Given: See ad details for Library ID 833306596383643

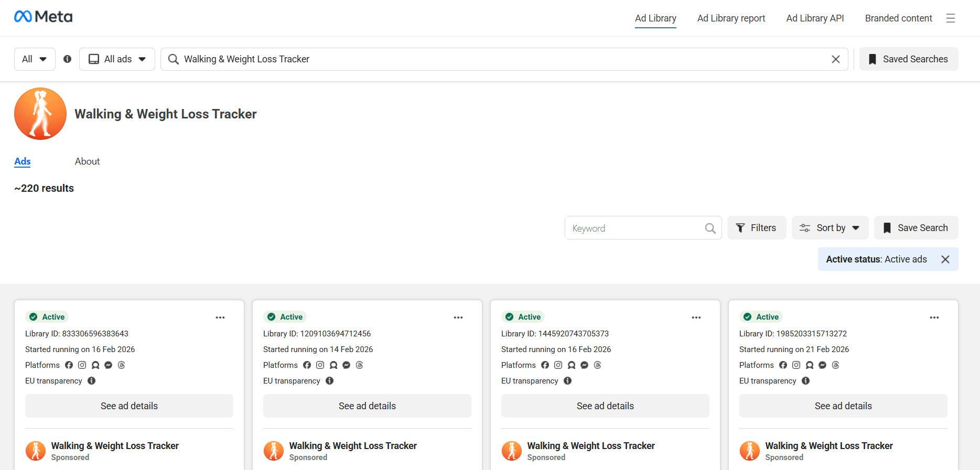Looking at the screenshot, I should [129, 406].
